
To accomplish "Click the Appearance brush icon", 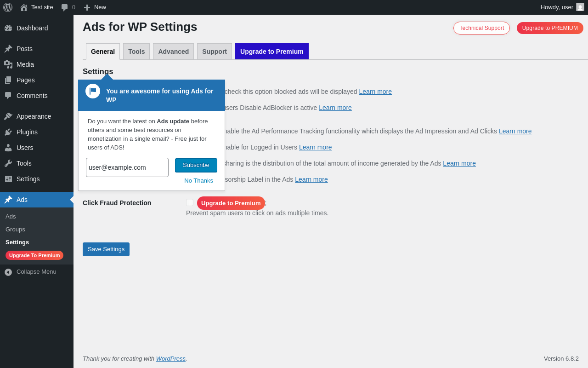I will point(8,116).
